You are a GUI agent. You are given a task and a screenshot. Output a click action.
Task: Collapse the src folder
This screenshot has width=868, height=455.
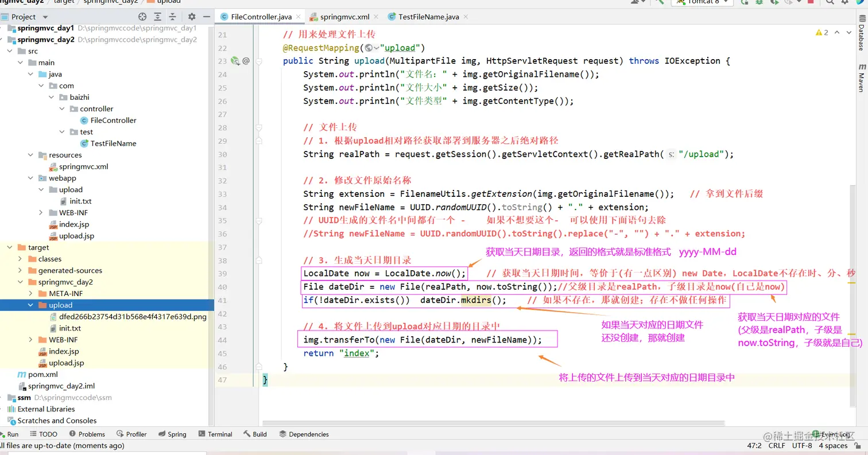pos(11,51)
